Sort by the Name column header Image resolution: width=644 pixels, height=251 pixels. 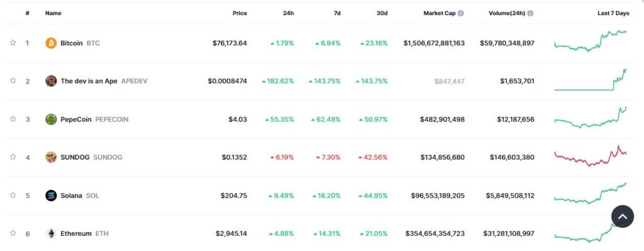[x=53, y=13]
